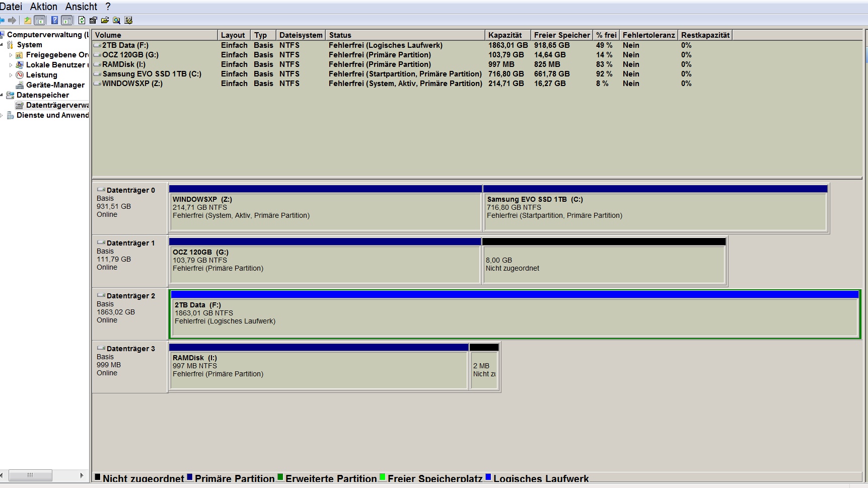Image resolution: width=868 pixels, height=488 pixels.
Task: Click the Status column header
Action: pos(405,35)
